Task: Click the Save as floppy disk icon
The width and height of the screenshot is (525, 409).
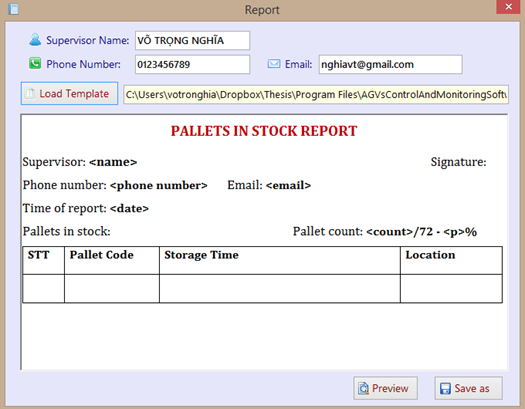Action: click(445, 389)
